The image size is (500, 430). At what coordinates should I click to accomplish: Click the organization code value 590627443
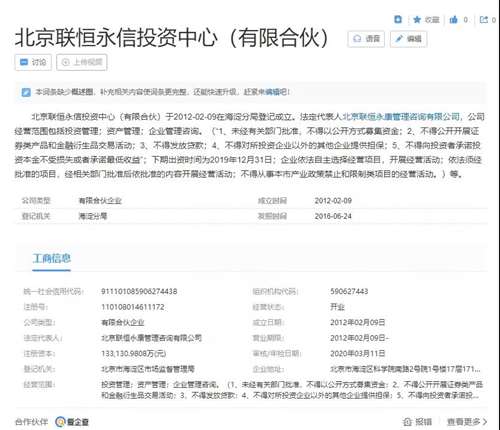349,292
